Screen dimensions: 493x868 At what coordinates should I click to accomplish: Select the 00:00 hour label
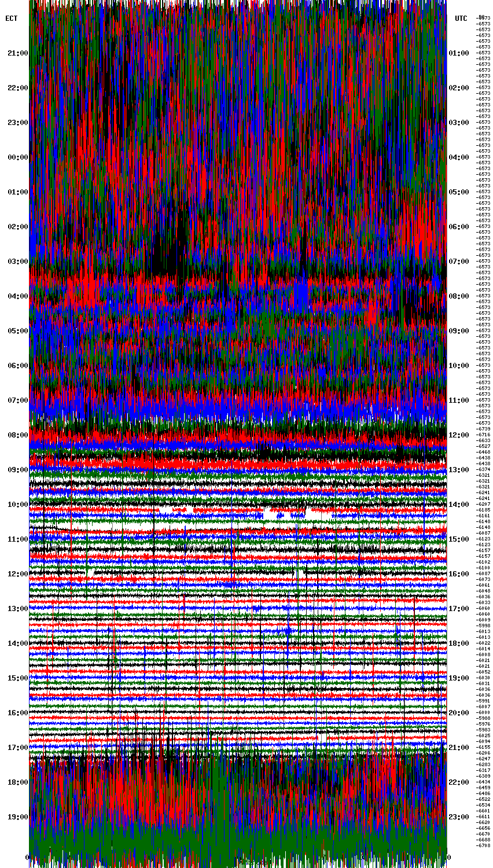click(x=18, y=157)
